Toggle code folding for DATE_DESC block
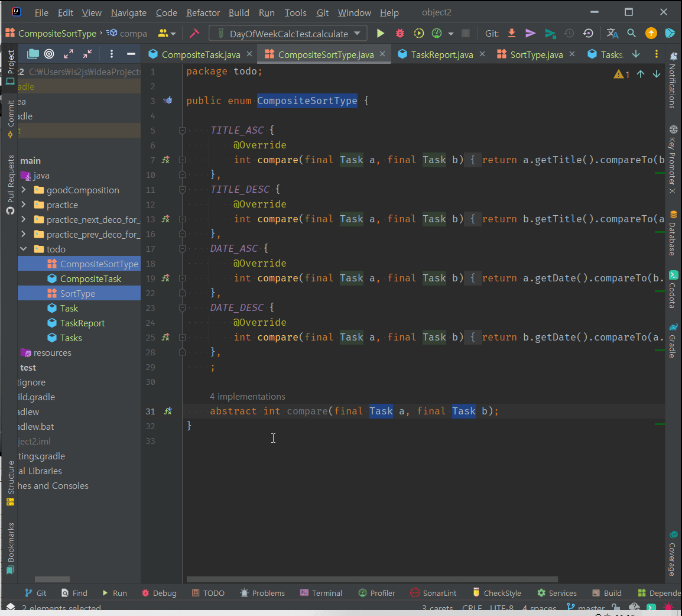 tap(183, 308)
